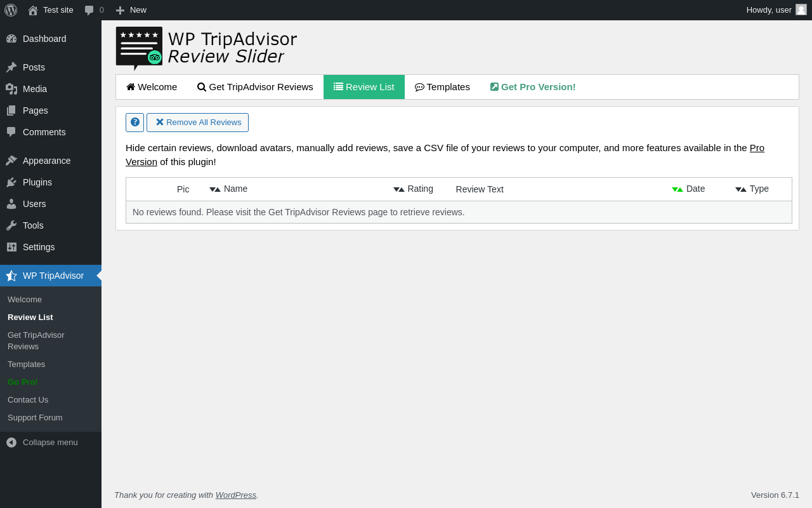Sort reviews by Date green arrows
The image size is (812, 508).
(x=678, y=189)
